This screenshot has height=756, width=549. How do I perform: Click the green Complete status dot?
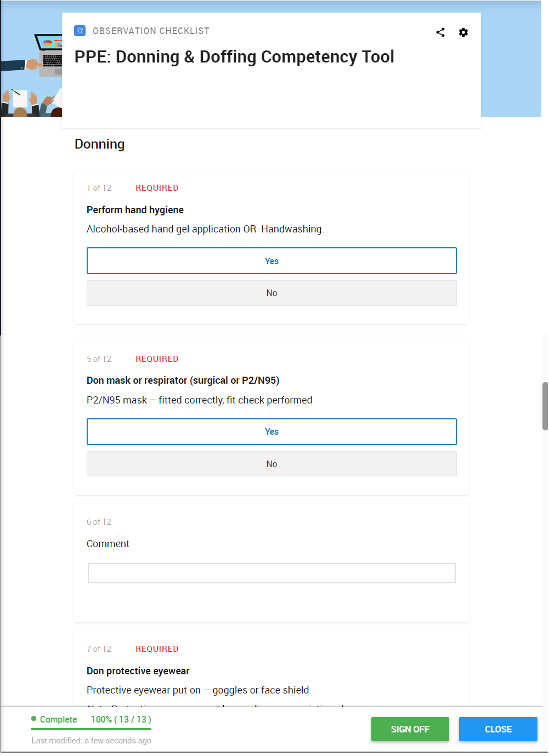tap(33, 718)
